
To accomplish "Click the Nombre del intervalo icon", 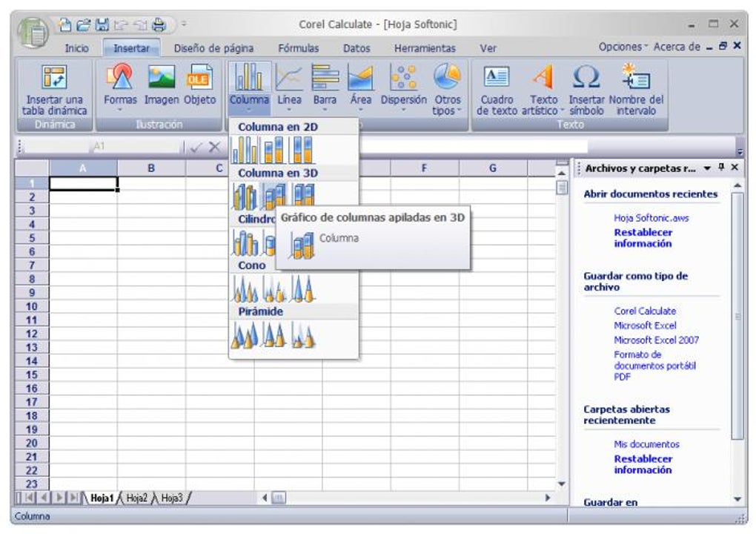I will (636, 90).
